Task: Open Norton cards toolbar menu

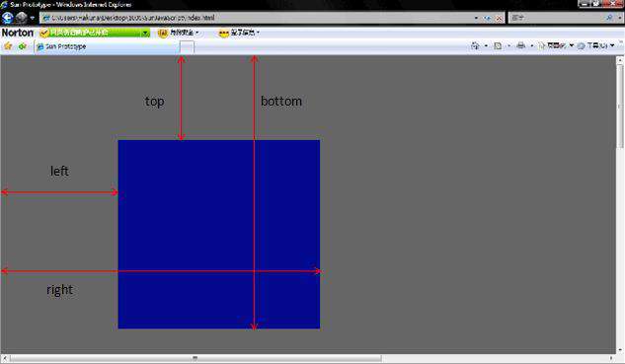Action: coord(239,33)
